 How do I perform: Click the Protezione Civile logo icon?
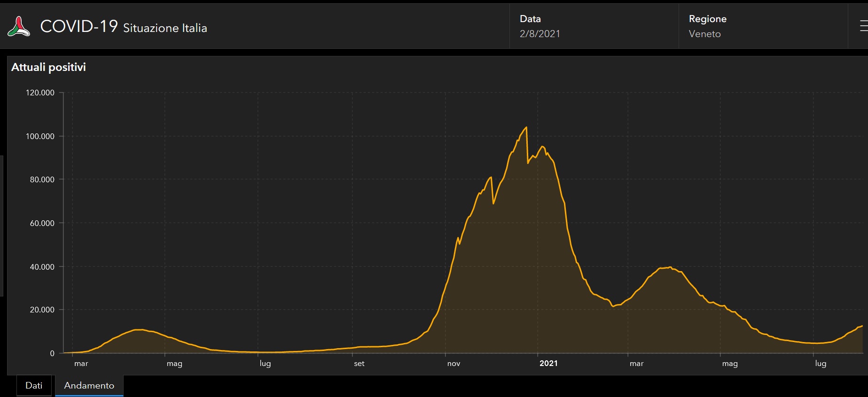(x=19, y=26)
